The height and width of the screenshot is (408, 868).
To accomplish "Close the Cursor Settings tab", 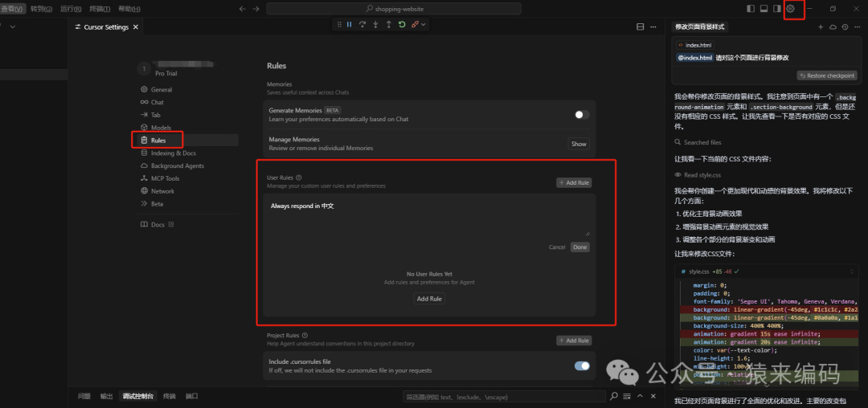I will point(136,27).
